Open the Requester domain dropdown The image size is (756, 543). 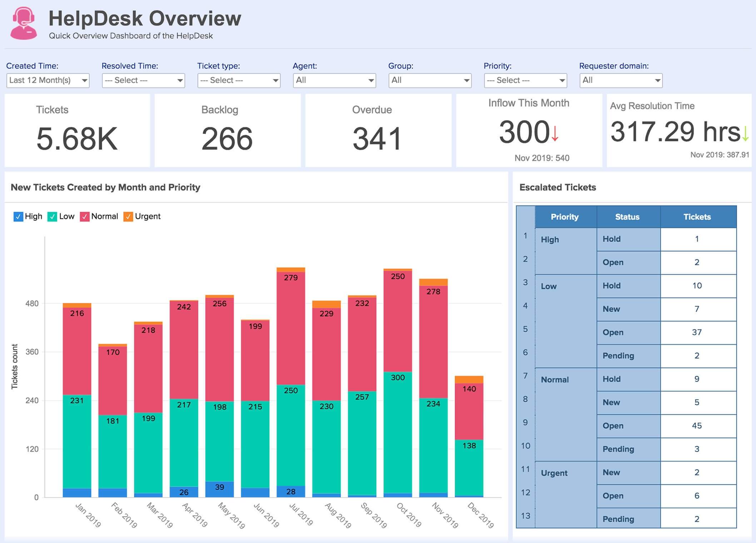621,80
